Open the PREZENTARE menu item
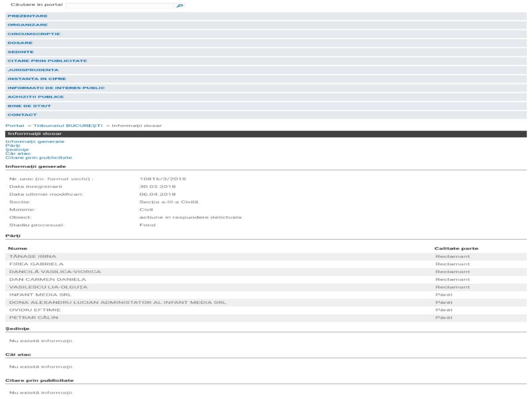The height and width of the screenshot is (399, 532). click(28, 16)
